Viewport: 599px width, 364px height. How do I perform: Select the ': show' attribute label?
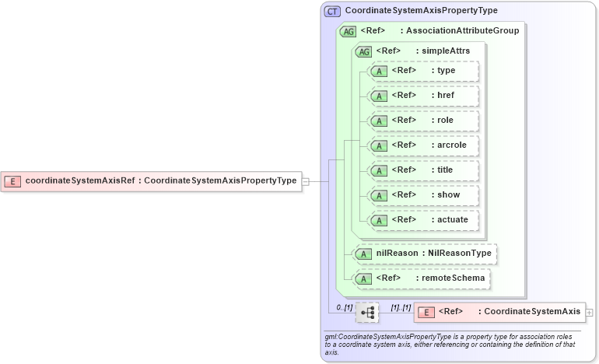click(x=446, y=194)
